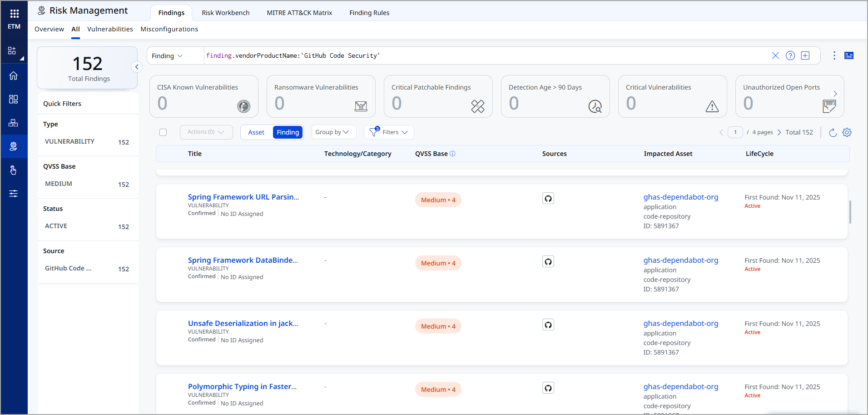Click the save query plus icon
Screen dimensions: 868x415
[805, 55]
